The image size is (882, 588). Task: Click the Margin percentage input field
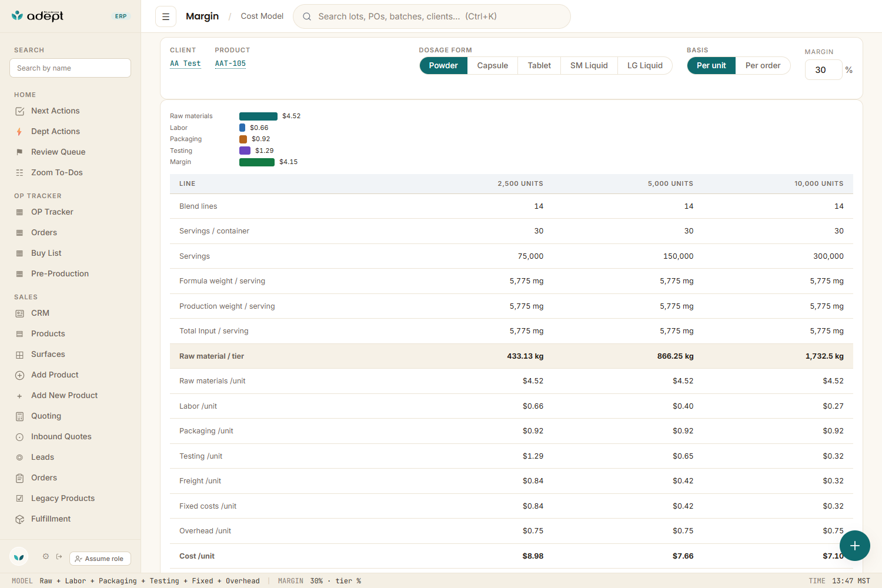pos(823,70)
